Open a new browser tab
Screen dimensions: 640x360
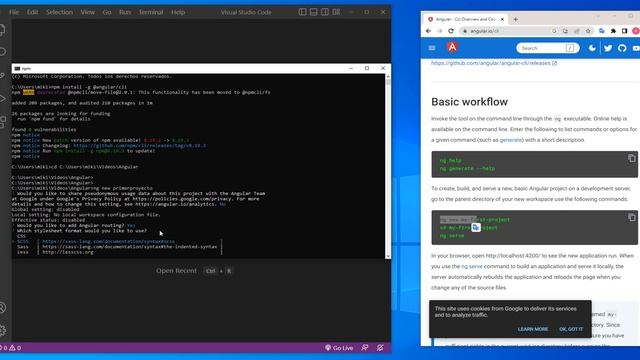516,19
